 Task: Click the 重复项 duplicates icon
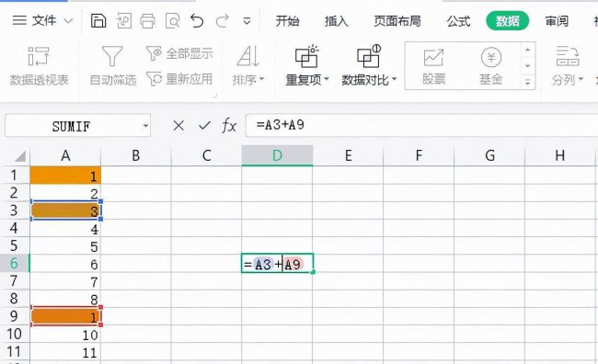[307, 56]
